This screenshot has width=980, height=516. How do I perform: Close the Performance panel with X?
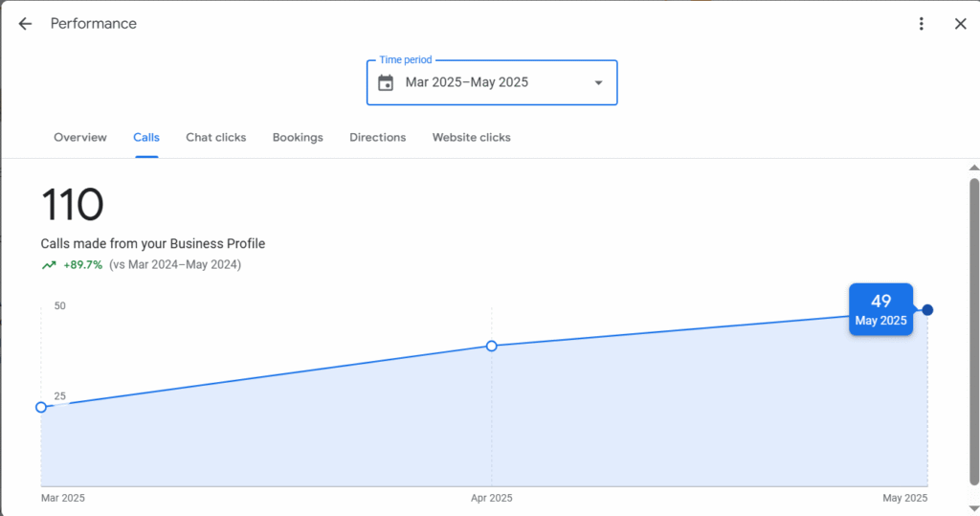point(961,24)
